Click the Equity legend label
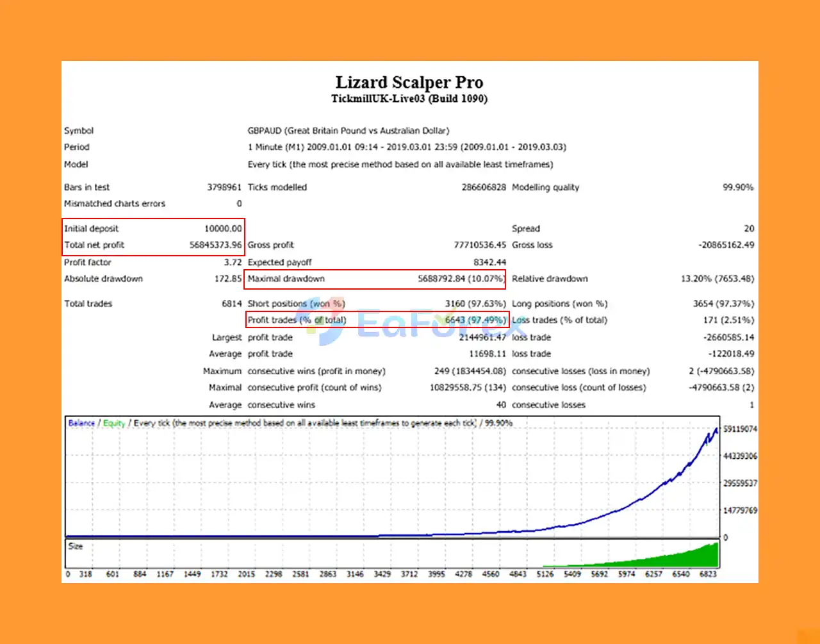This screenshot has height=644, width=820. 114,423
